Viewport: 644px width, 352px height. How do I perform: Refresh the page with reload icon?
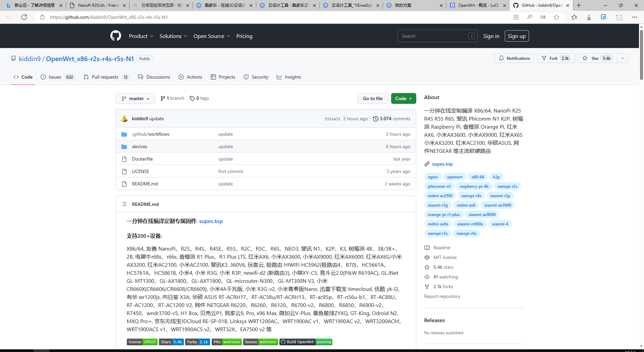[24, 17]
